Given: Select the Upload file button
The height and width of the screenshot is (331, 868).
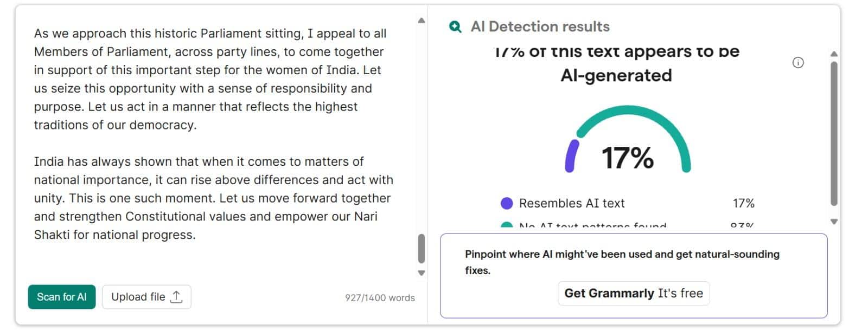Looking at the screenshot, I should coord(146,296).
